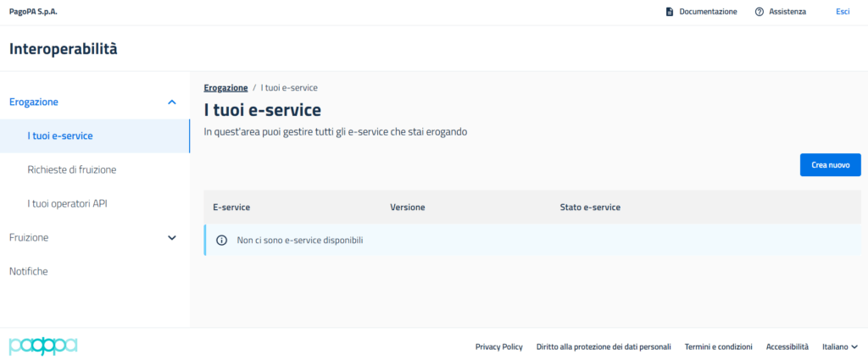The image size is (868, 360).
Task: Collapse the Erogazione sidebar section
Action: coord(172,102)
